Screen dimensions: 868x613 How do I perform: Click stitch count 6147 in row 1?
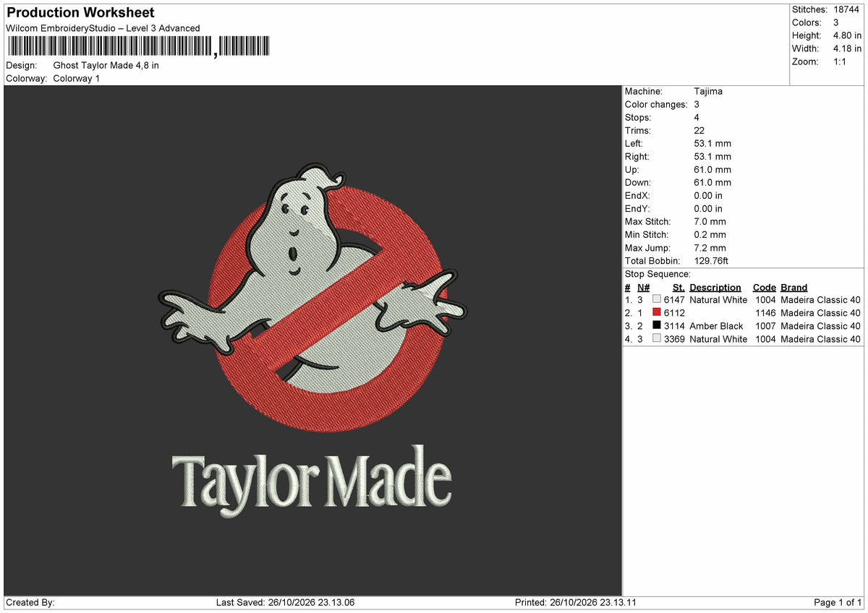[x=674, y=299]
